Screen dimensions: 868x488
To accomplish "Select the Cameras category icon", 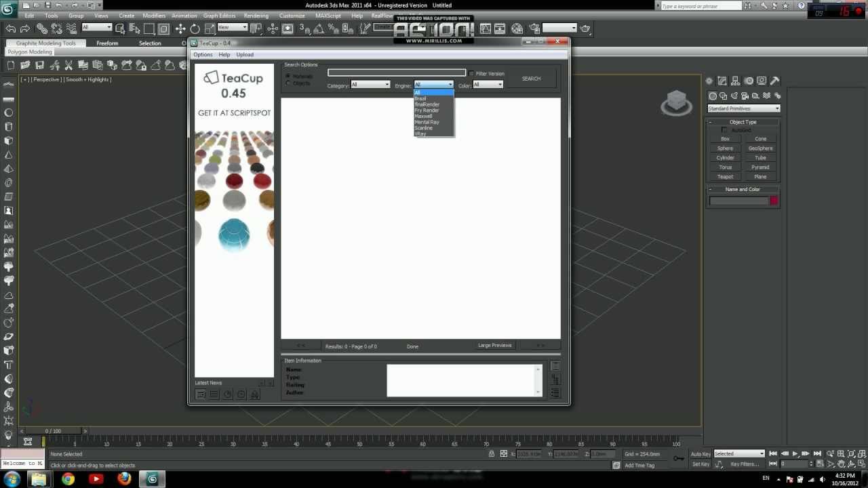I will click(745, 96).
